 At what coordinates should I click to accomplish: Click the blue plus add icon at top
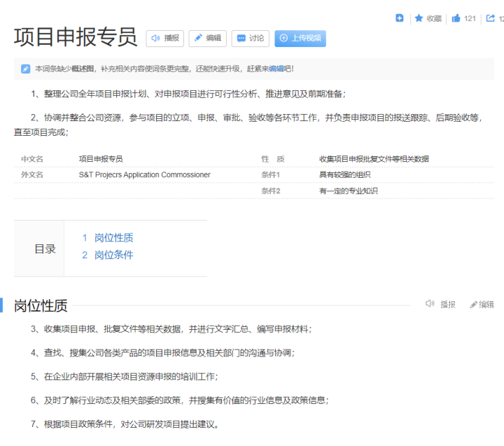[x=399, y=18]
